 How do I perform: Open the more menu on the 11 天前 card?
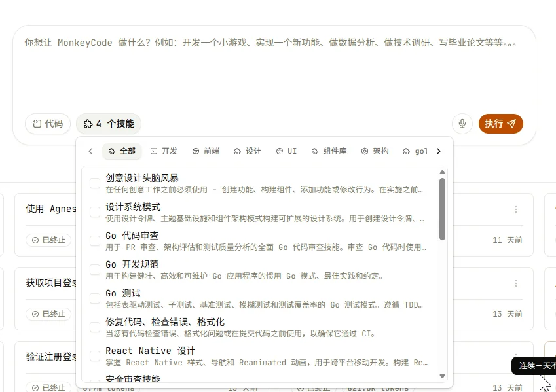coord(516,209)
